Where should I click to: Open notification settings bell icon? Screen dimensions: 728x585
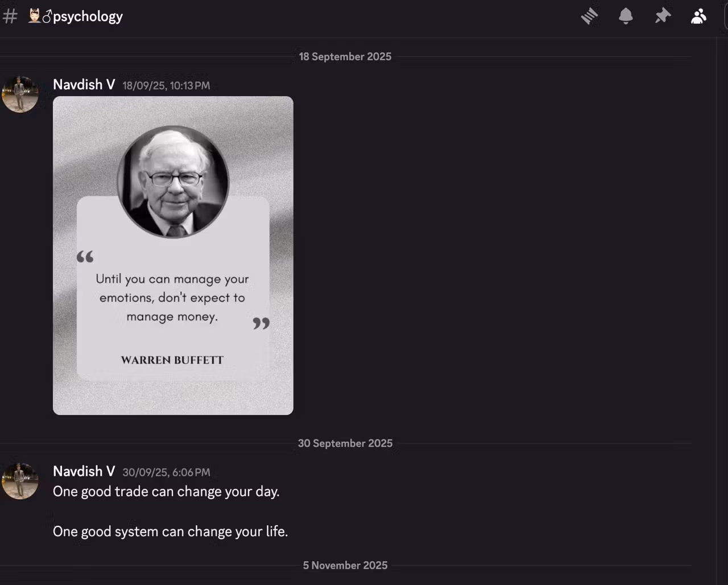pos(626,16)
